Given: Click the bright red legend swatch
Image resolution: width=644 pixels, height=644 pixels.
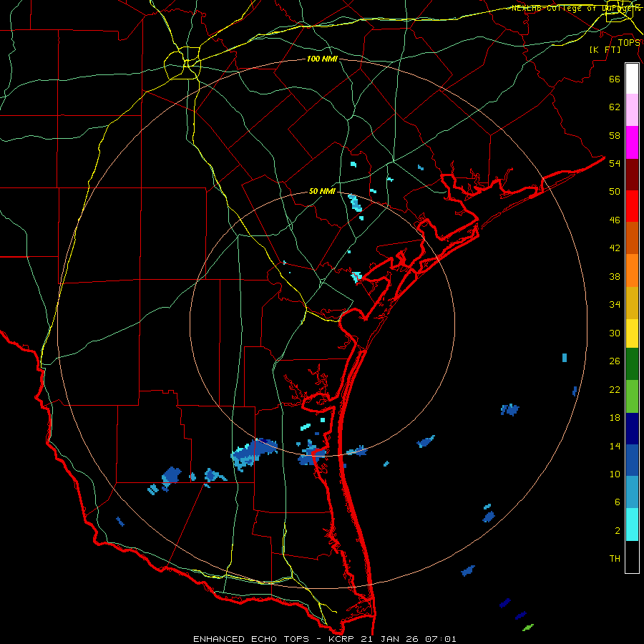Looking at the screenshot, I should [x=632, y=207].
